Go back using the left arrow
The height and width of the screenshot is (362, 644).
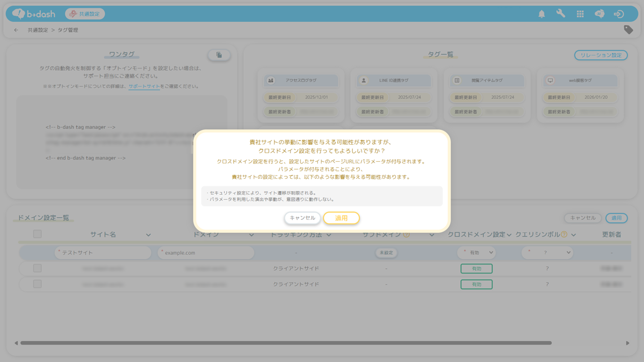point(16,30)
